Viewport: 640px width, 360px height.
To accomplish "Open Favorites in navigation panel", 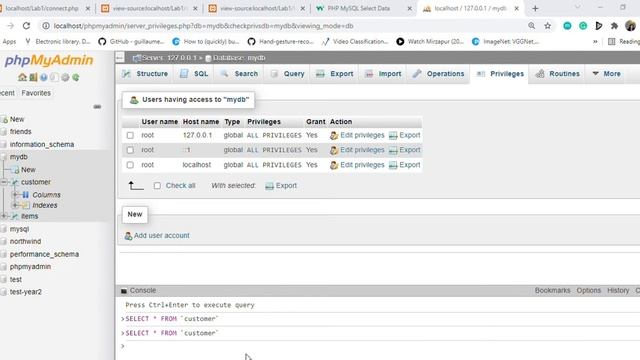I will [x=36, y=93].
